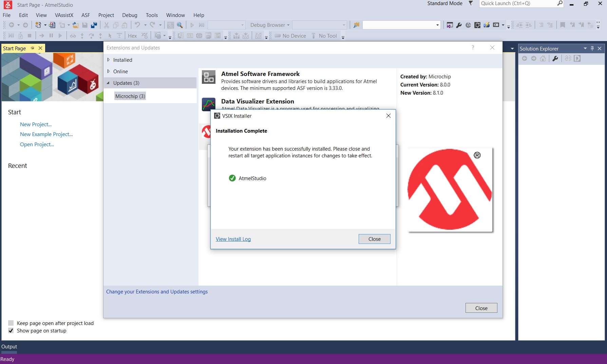
Task: Pin the Solution Explorer panel
Action: 592,49
